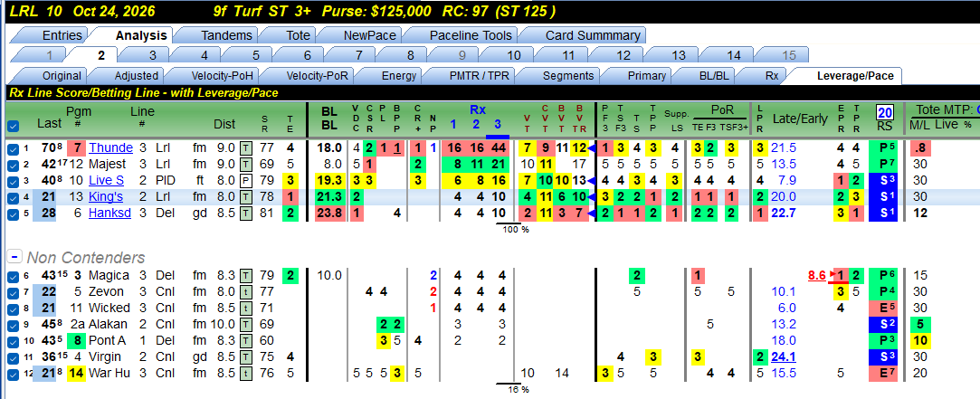980x399 pixels.
Task: Toggle checkbox for row 3 Live S
Action: click(x=13, y=181)
